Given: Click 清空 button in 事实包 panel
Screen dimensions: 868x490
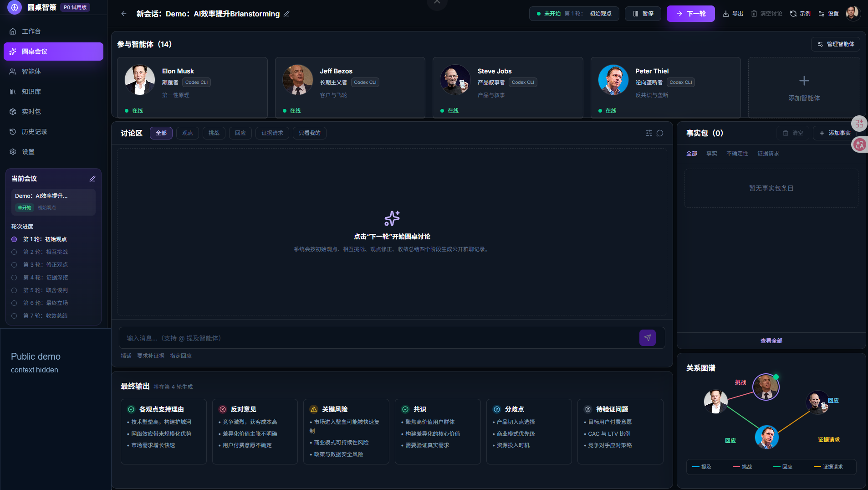Looking at the screenshot, I should click(x=793, y=133).
